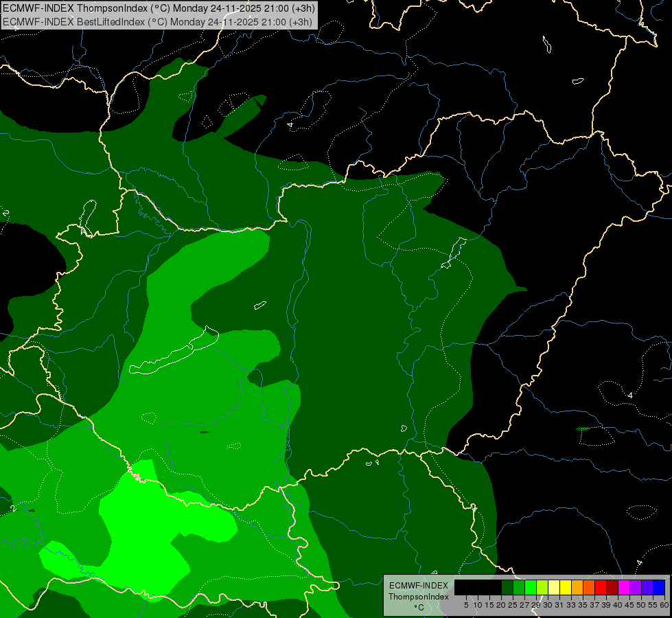This screenshot has height=618, width=672.
Task: Pick the pure yellow 31–33 legend swatch
Action: [x=566, y=587]
